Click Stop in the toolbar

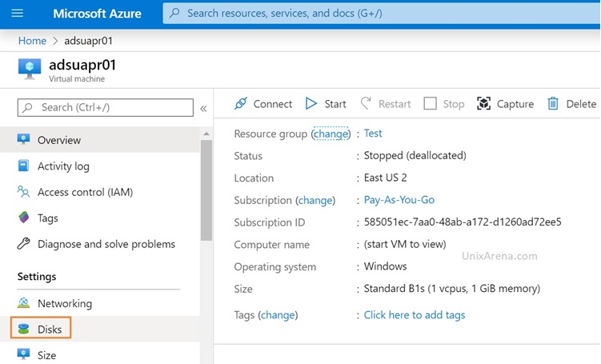point(444,104)
